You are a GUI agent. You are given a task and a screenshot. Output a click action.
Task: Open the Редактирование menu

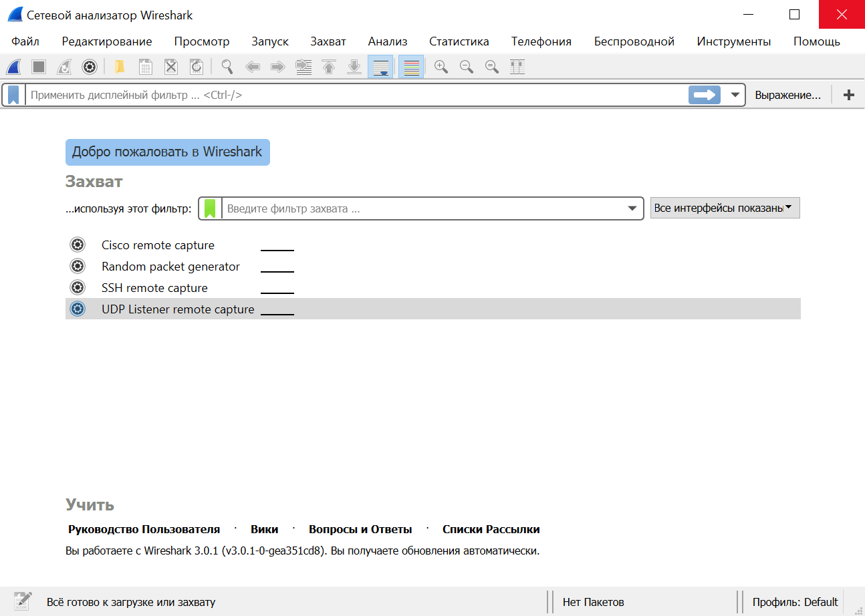pyautogui.click(x=107, y=41)
